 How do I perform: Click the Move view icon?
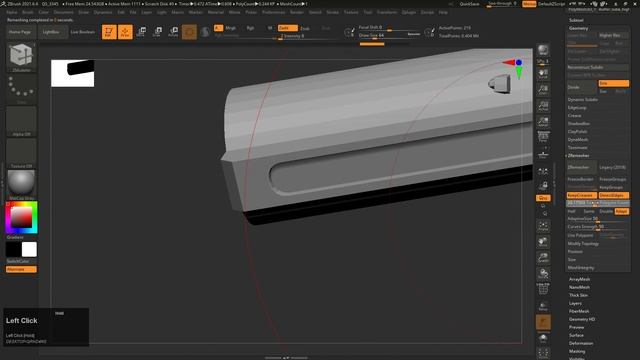point(543,242)
